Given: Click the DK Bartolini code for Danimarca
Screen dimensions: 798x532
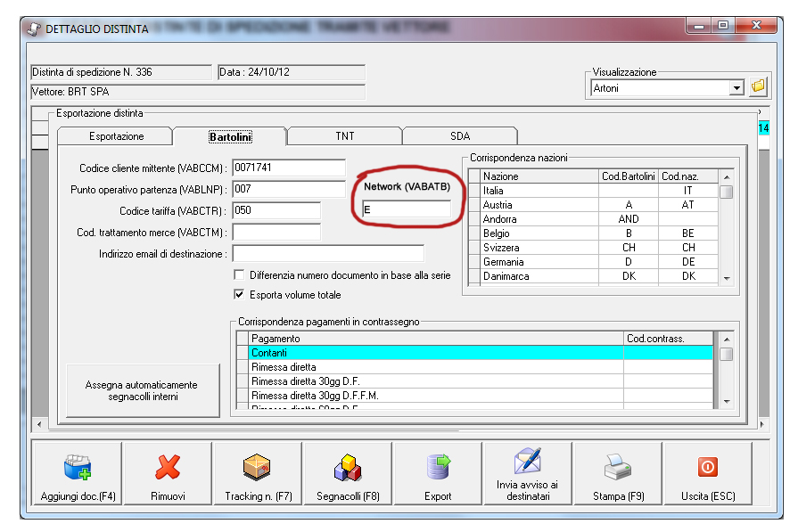Looking at the screenshot, I should point(629,276).
